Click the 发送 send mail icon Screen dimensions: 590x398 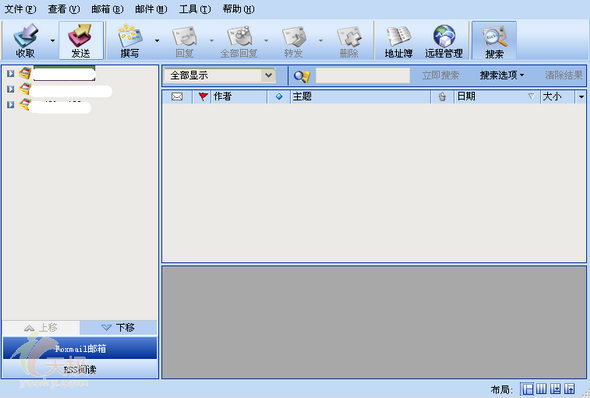click(80, 36)
